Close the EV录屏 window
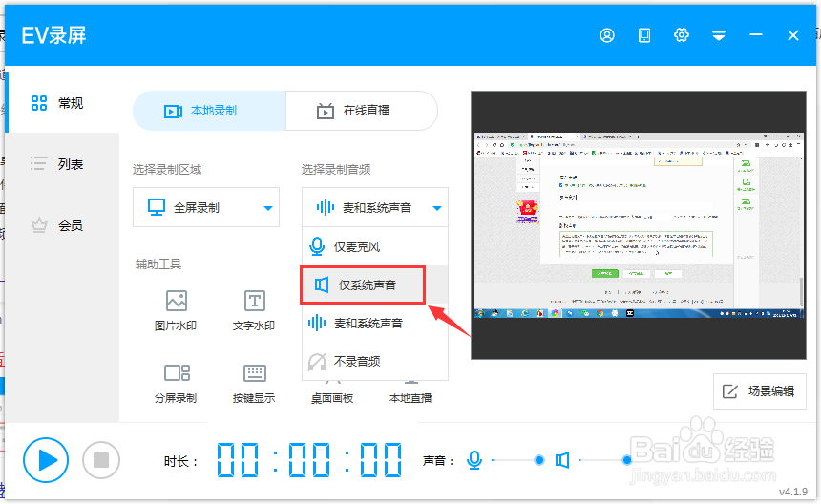 tap(792, 35)
